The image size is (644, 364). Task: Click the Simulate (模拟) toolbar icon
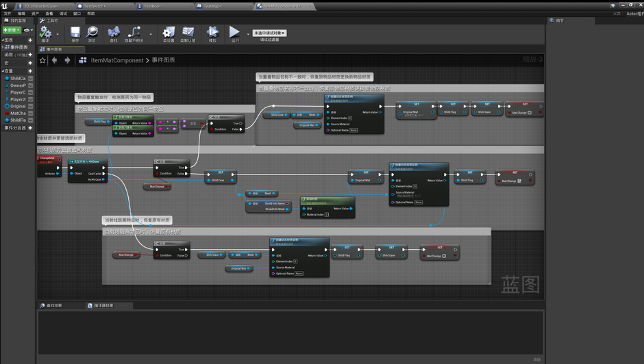pos(212,32)
